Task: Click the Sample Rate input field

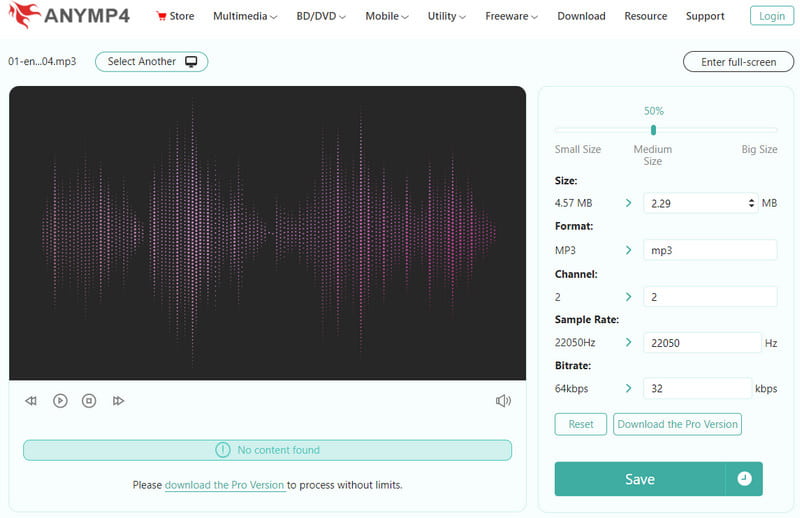Action: [701, 343]
